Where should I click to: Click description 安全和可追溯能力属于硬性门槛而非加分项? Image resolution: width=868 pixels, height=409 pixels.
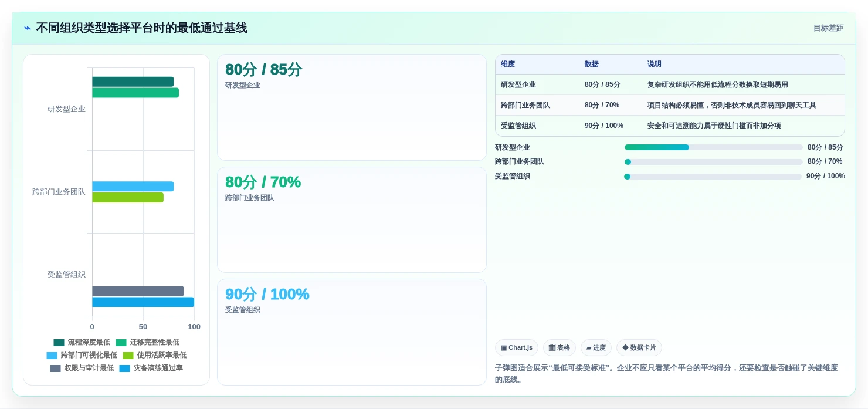[x=714, y=126]
